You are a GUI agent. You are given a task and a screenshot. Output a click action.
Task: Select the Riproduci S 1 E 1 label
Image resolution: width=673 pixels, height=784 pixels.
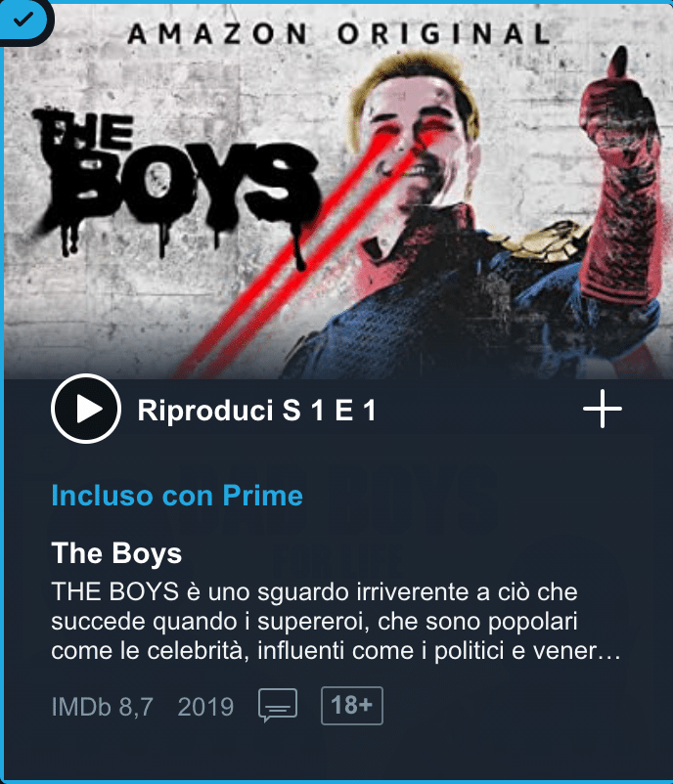(256, 410)
